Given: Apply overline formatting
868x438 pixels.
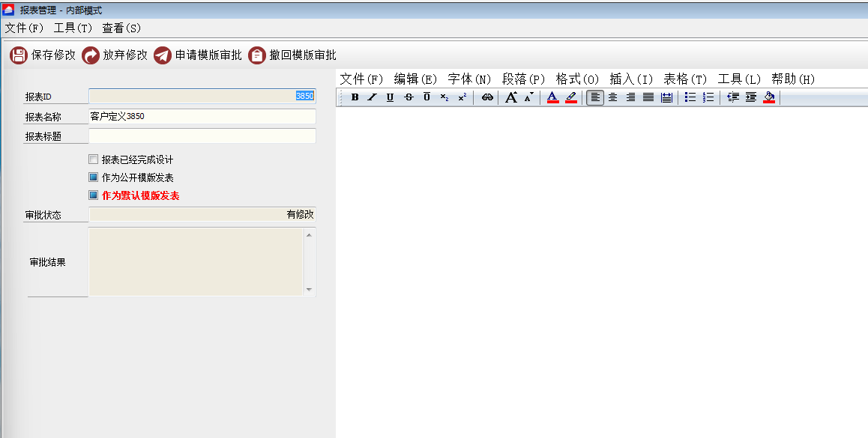Looking at the screenshot, I should pyautogui.click(x=427, y=97).
